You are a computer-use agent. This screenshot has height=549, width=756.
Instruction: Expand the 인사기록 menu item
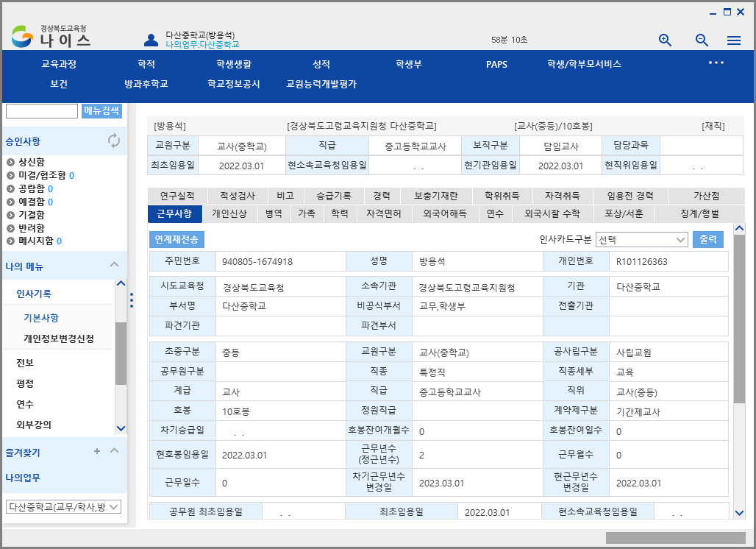[34, 294]
